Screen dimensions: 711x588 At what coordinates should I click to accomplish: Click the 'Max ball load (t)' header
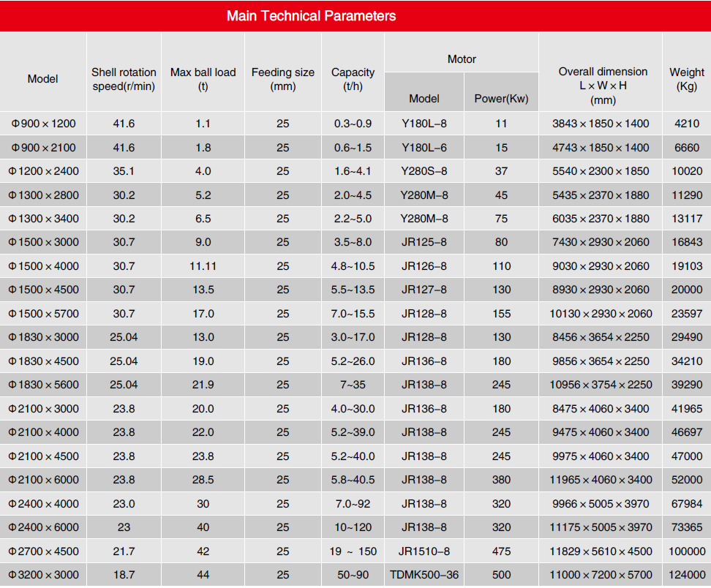click(x=203, y=79)
